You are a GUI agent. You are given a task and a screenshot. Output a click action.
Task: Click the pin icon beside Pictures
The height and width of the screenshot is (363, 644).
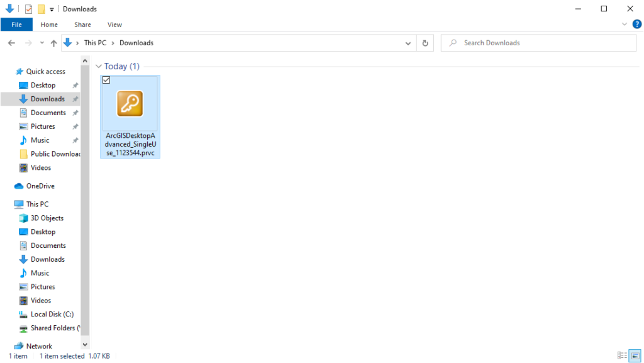click(x=75, y=126)
